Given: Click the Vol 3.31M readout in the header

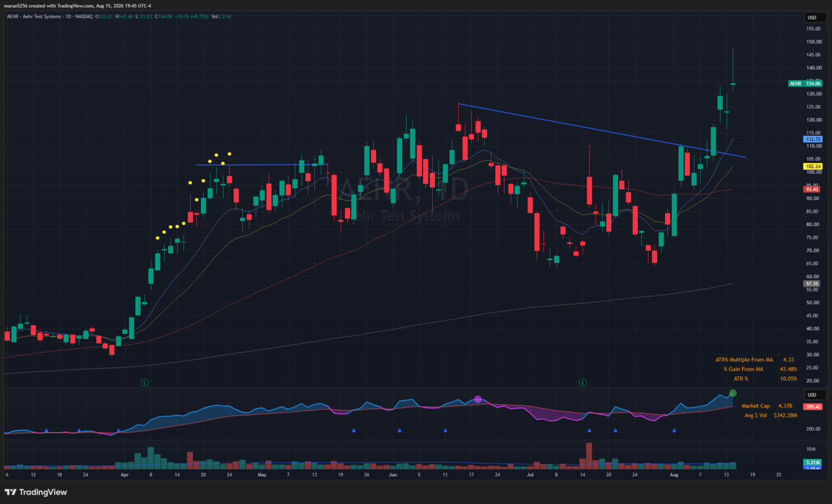Looking at the screenshot, I should (x=221, y=17).
